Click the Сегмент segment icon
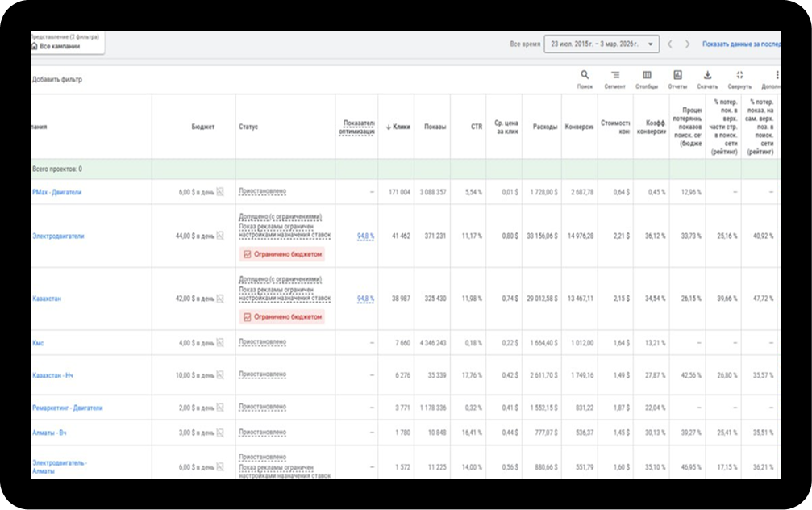812x510 pixels. (615, 75)
